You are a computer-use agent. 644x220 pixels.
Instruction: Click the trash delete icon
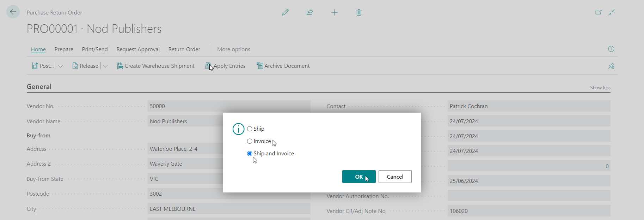359,12
